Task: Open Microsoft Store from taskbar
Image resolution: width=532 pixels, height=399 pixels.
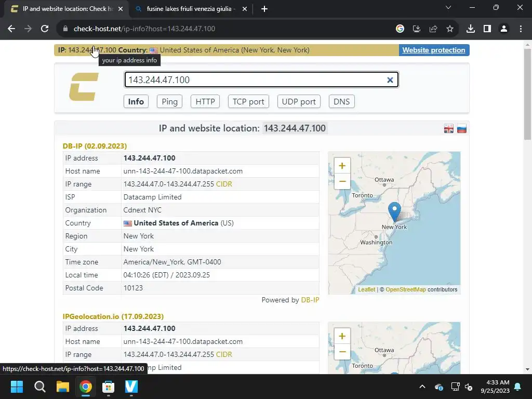Action: [108, 387]
